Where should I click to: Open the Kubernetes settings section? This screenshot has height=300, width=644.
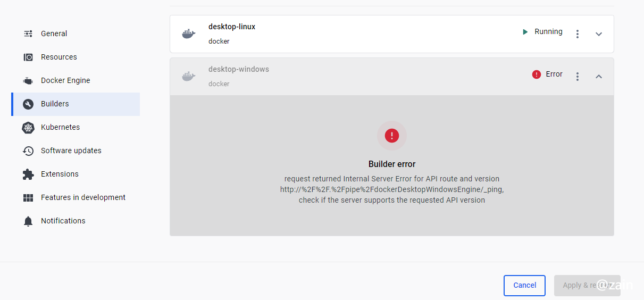[76, 127]
